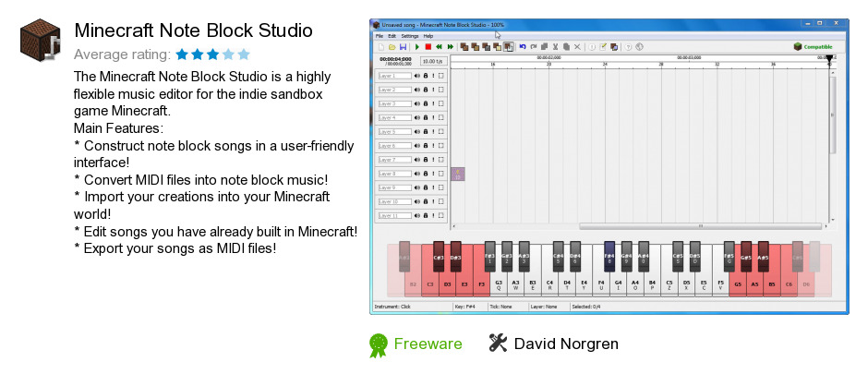
Task: Click the note block toolbar icon beside the notepad icon
Action: (x=614, y=47)
